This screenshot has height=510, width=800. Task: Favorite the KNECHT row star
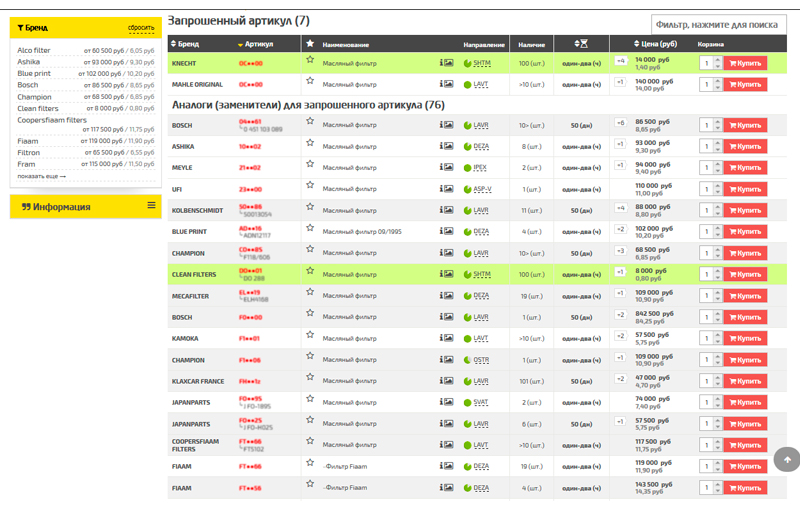(310, 60)
